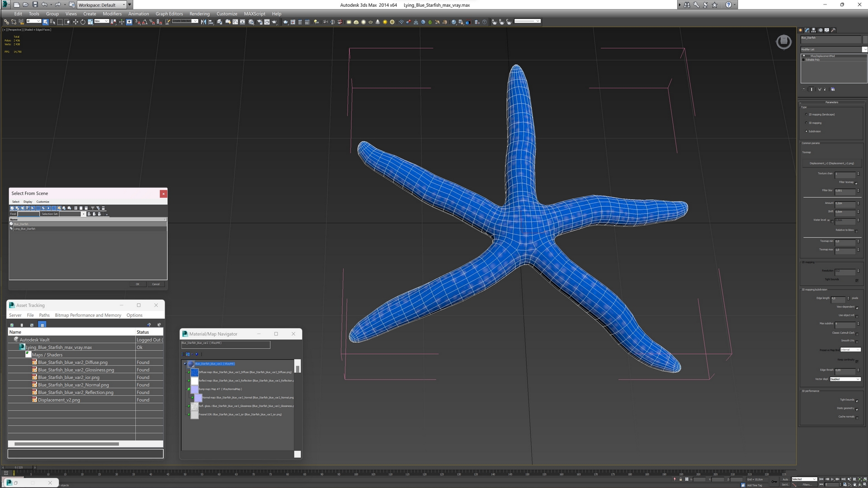Click the Pin Stack icon under the modifier stack
Image resolution: width=868 pixels, height=488 pixels.
click(804, 89)
